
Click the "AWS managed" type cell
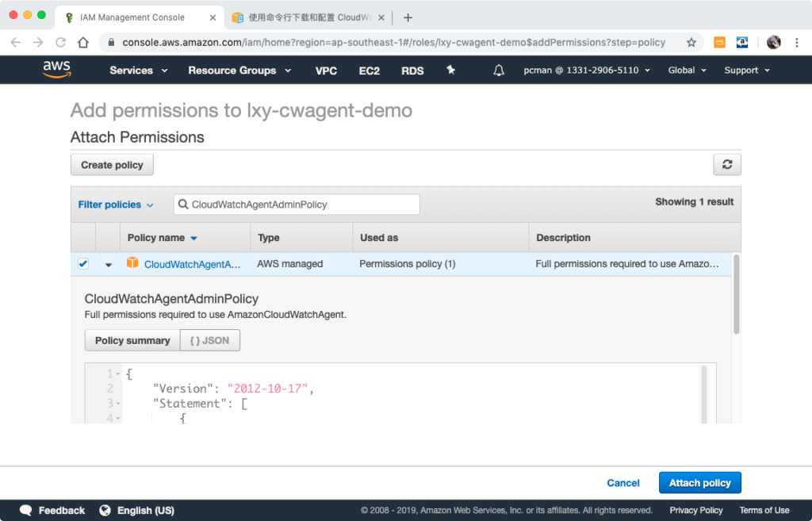pyautogui.click(x=289, y=263)
